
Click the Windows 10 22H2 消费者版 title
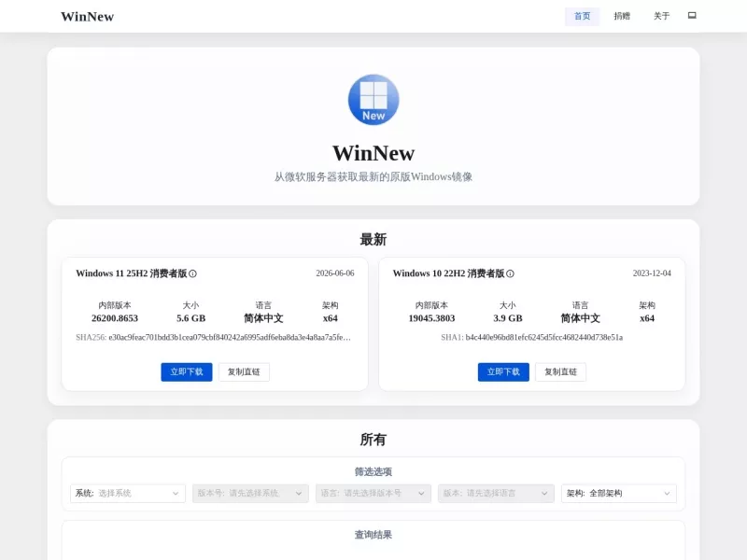click(448, 273)
